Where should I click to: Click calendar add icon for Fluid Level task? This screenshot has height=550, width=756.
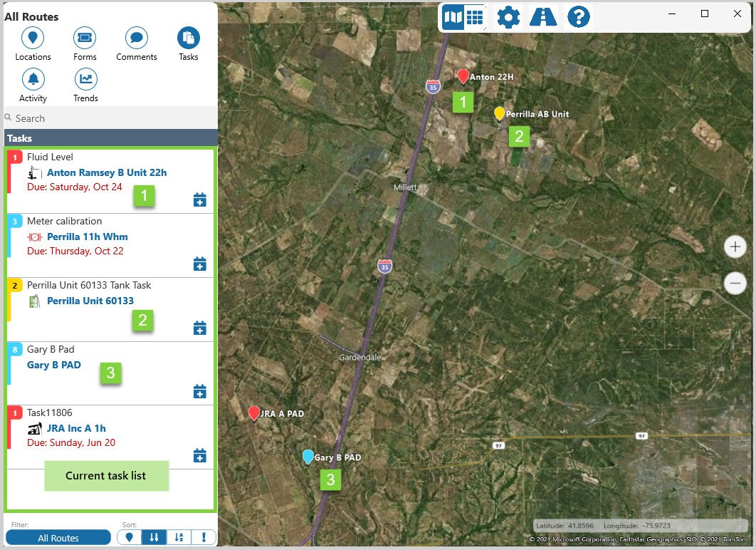point(199,199)
